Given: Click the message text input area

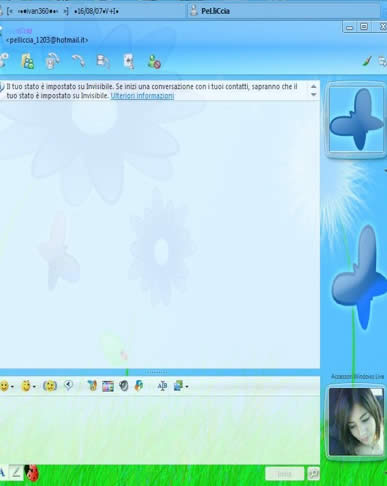Looking at the screenshot, I should (x=159, y=429).
